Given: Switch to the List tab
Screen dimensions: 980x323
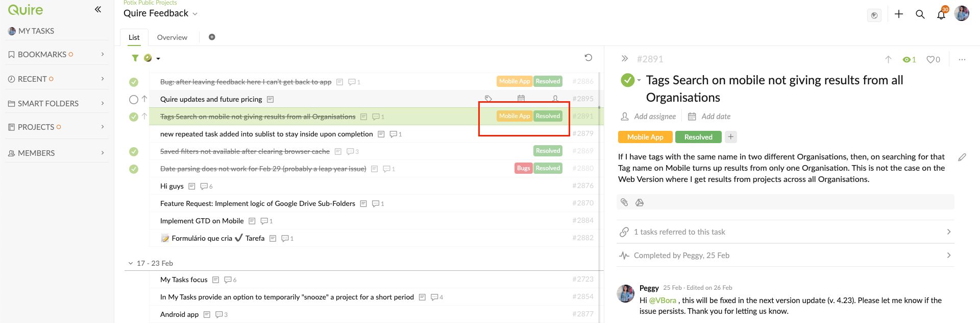Looking at the screenshot, I should coord(134,37).
